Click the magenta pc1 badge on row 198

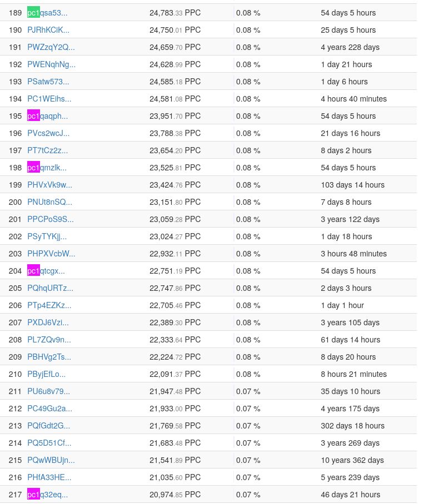pos(33,168)
